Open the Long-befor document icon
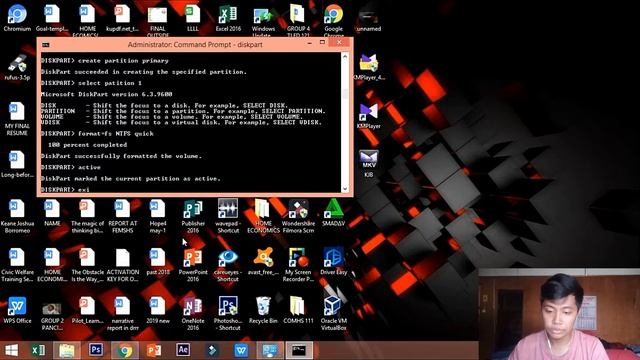Image resolution: width=640 pixels, height=360 pixels. coord(17,164)
